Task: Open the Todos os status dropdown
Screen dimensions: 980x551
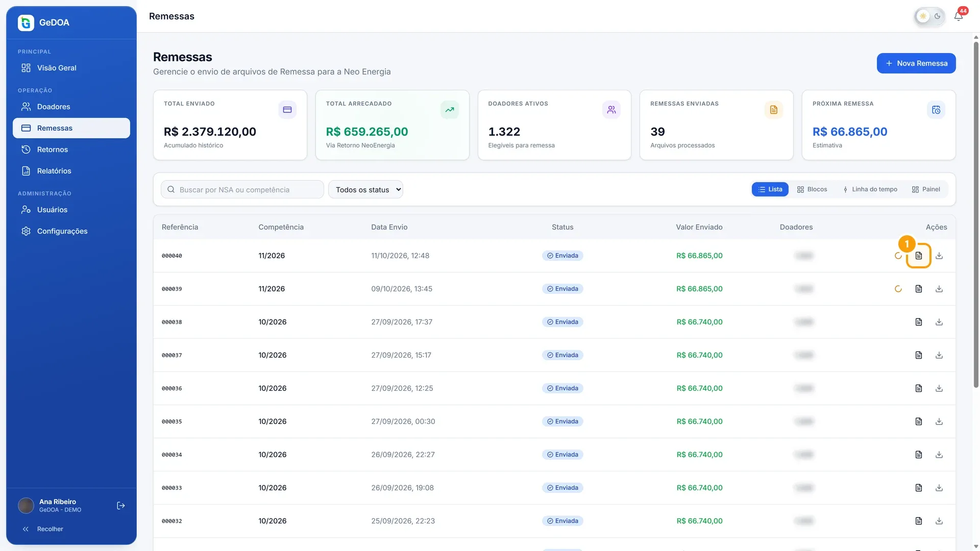Action: point(365,190)
